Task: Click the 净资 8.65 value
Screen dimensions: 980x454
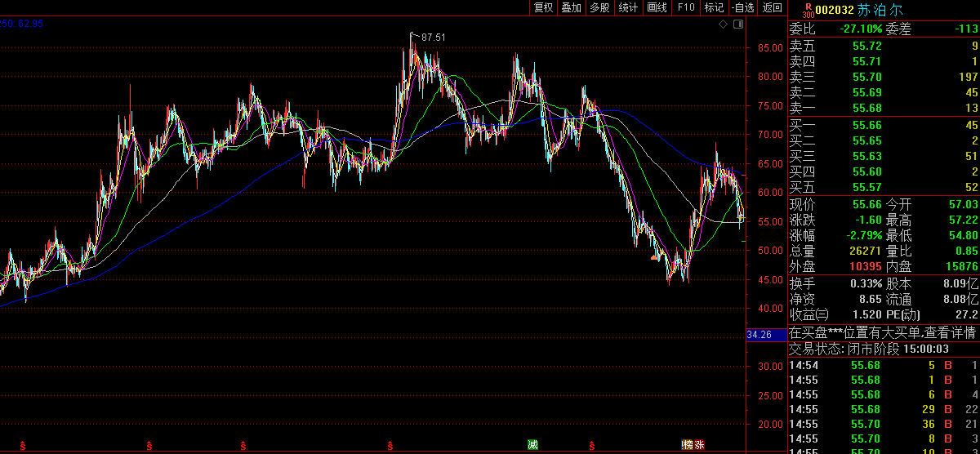Action: pyautogui.click(x=871, y=299)
